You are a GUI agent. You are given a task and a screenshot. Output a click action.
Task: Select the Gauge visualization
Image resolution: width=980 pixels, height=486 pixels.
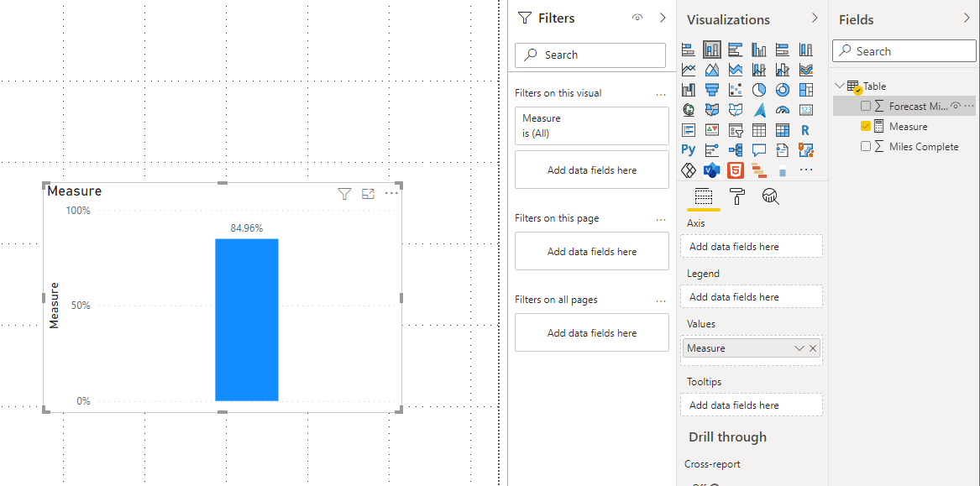[783, 110]
